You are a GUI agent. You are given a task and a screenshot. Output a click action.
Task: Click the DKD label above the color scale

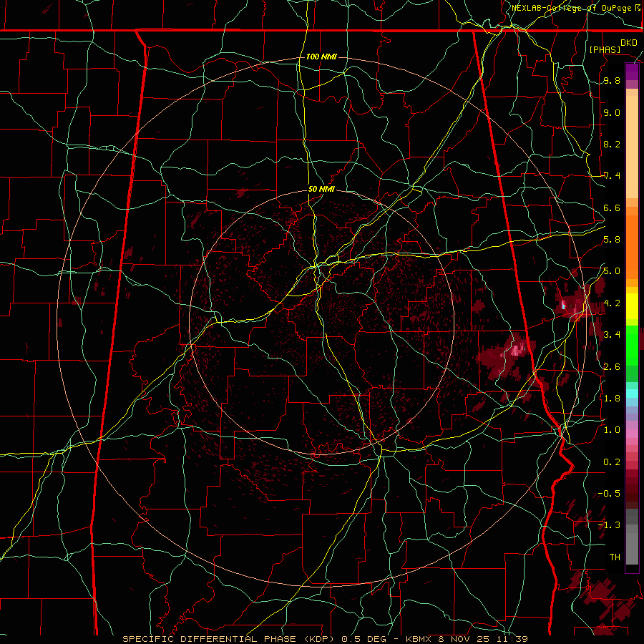pyautogui.click(x=629, y=43)
